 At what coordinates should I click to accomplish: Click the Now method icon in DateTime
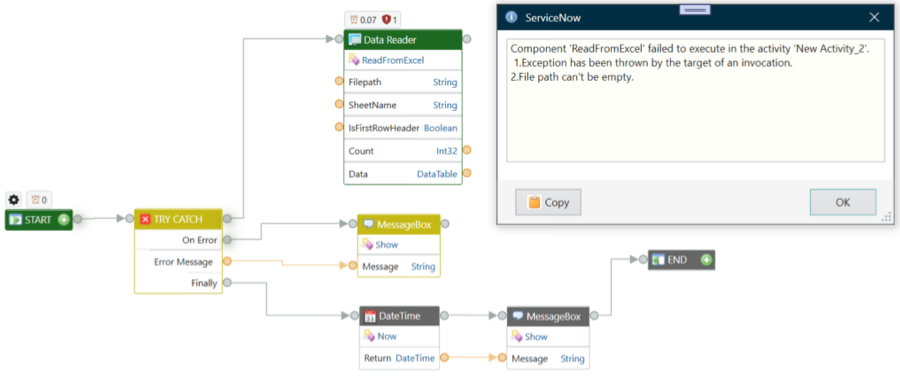point(370,336)
